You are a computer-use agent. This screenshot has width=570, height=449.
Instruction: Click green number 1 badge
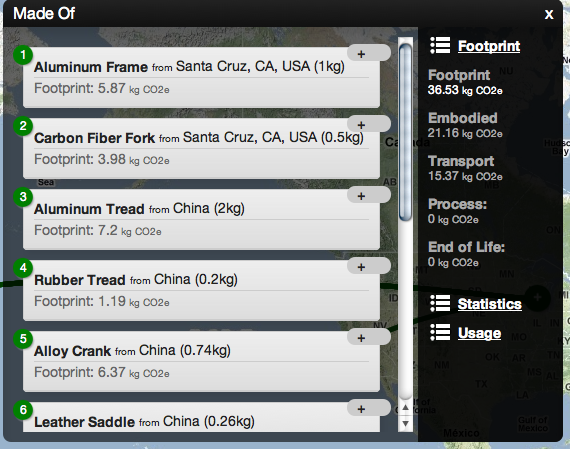coord(23,55)
